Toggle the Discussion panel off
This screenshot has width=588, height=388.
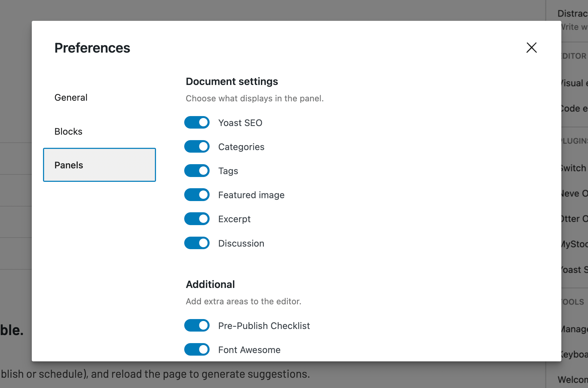coord(197,243)
